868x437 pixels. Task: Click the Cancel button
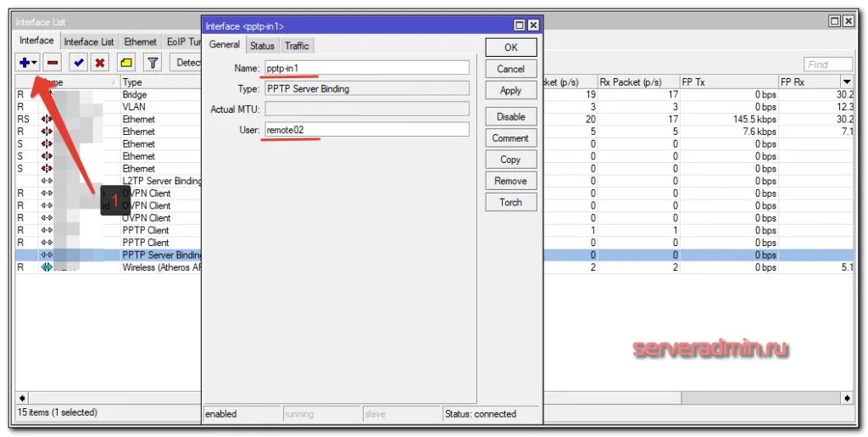coord(511,69)
